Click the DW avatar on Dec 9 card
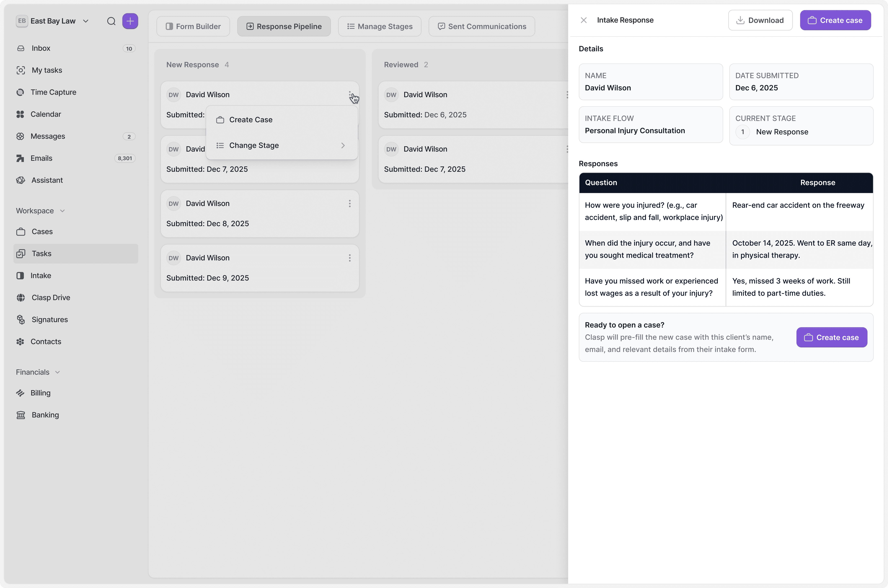 [173, 258]
